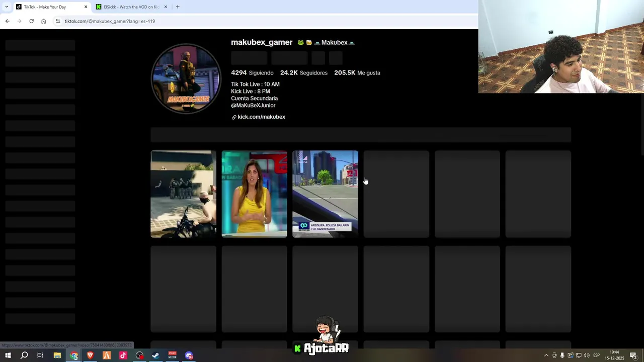Close the ElSickk tab

point(166,7)
